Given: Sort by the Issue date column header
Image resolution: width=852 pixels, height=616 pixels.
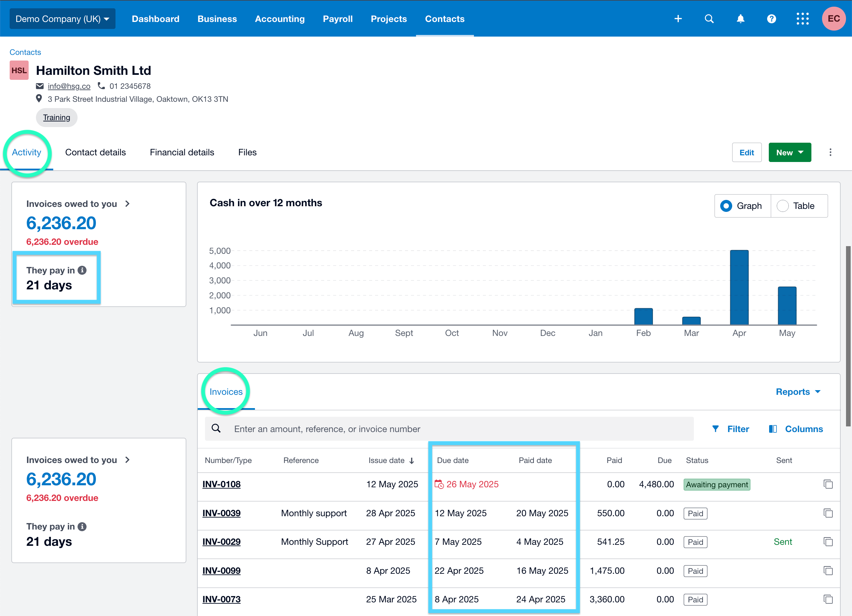Looking at the screenshot, I should [x=391, y=460].
